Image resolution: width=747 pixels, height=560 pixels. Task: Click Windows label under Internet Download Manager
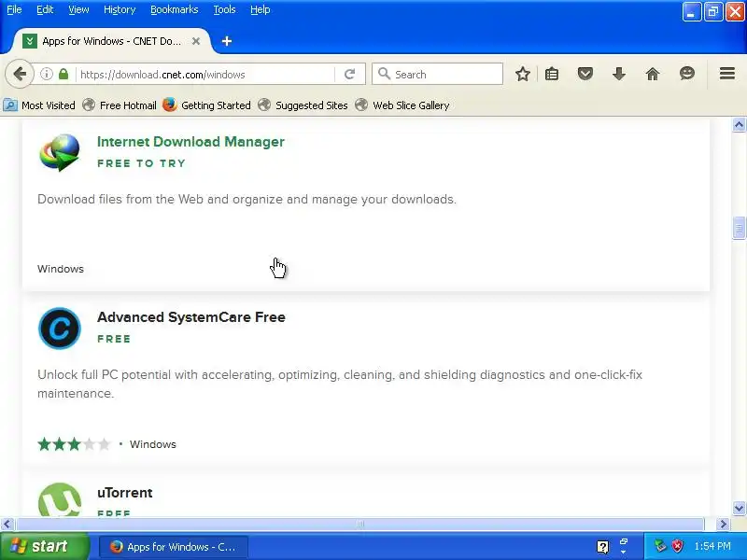(x=61, y=269)
